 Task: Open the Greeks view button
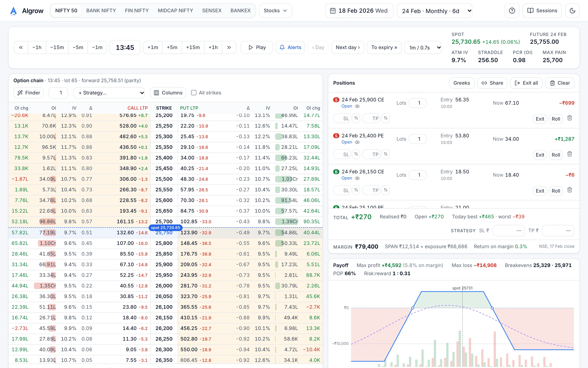point(462,83)
